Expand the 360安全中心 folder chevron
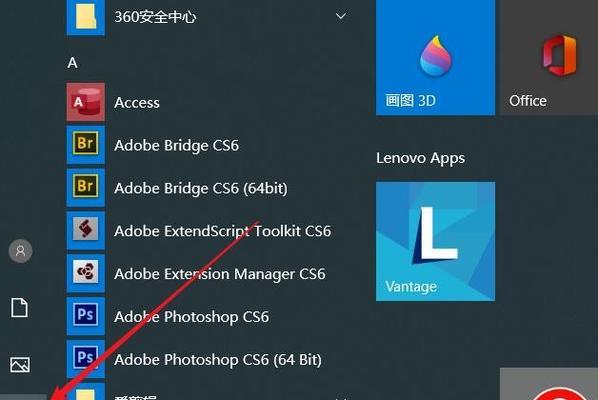 click(x=341, y=16)
